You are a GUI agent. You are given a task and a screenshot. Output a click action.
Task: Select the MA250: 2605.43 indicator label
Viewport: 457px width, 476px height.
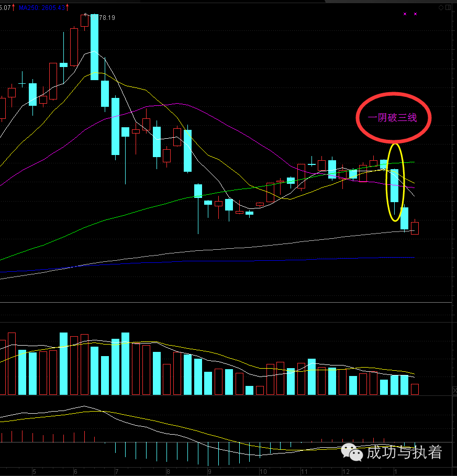(x=42, y=8)
